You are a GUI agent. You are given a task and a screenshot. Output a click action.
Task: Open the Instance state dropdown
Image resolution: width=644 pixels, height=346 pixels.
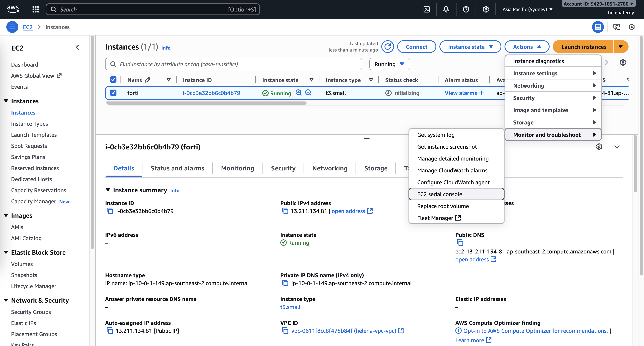[x=470, y=47]
